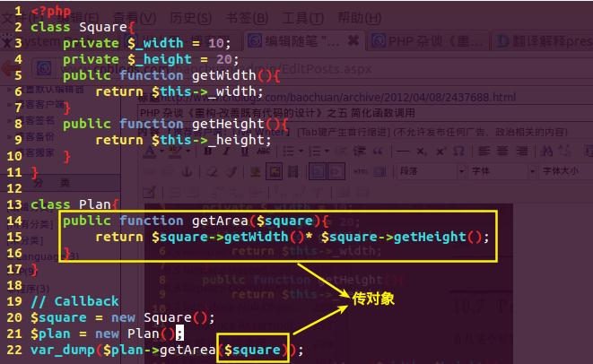
Task: Open the text color picker arrow
Action: [x=161, y=152]
